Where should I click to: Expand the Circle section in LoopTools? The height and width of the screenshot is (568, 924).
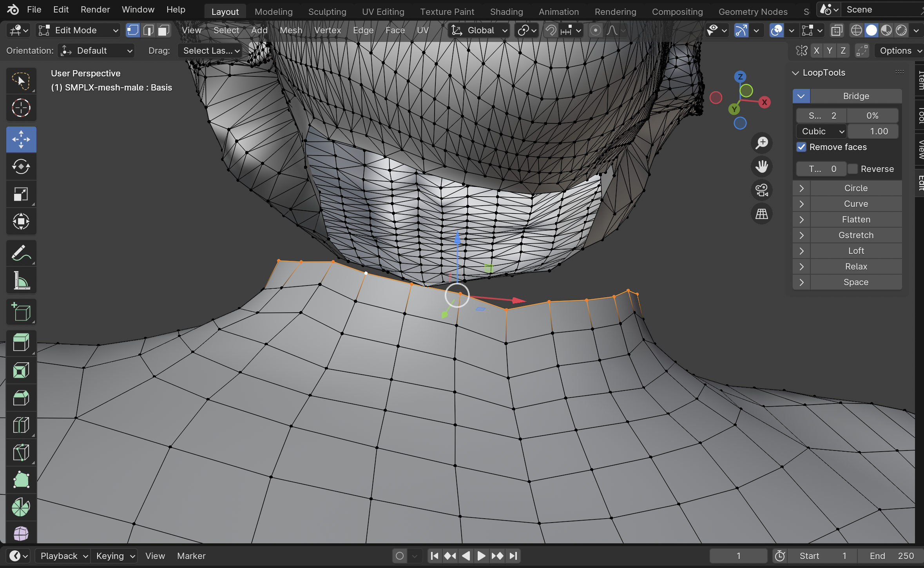[801, 188]
